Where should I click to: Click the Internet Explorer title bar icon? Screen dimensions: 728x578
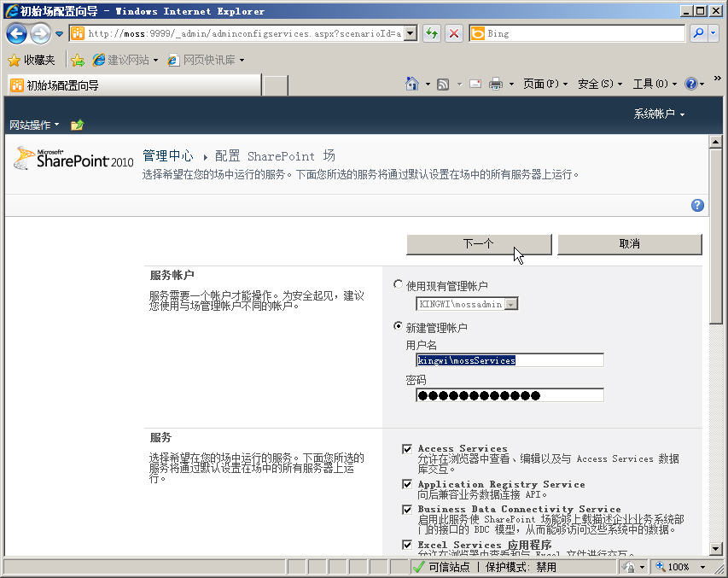[x=12, y=11]
